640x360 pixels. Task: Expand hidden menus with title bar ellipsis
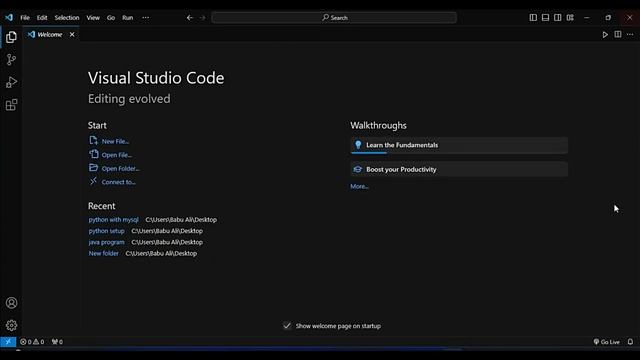pyautogui.click(x=146, y=18)
